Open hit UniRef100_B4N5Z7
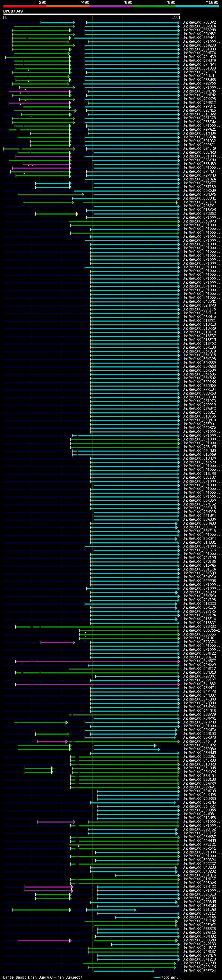The height and width of the screenshot is (980, 222). click(x=199, y=661)
